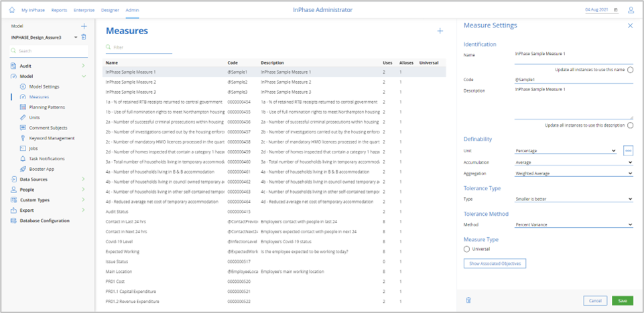This screenshot has height=313, width=644.
Task: Click the Export icon
Action: (13, 210)
